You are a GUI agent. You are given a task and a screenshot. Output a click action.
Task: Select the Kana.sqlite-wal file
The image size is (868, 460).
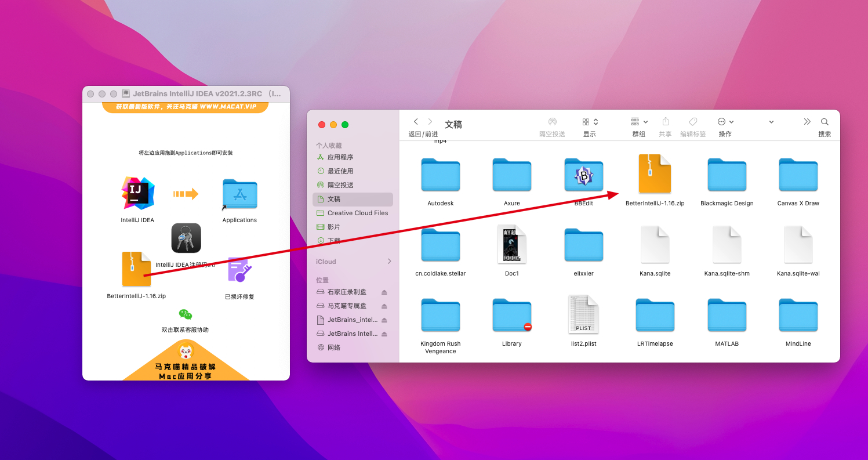798,244
